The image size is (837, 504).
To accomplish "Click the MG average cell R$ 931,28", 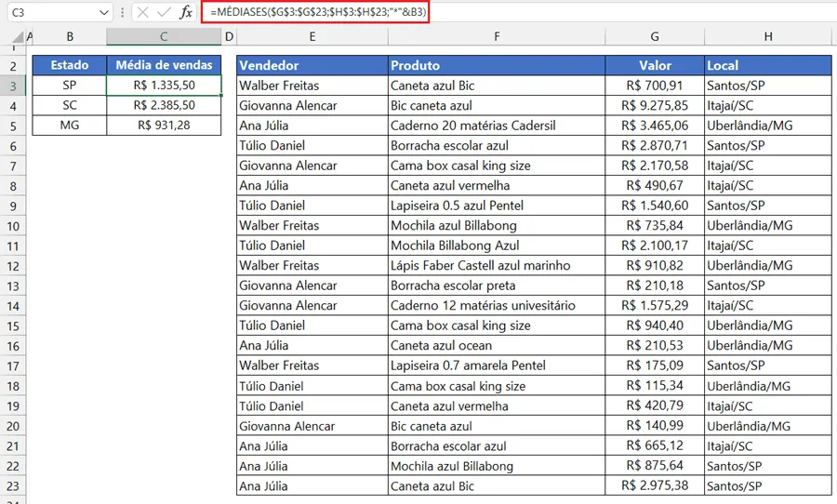I will [x=164, y=126].
